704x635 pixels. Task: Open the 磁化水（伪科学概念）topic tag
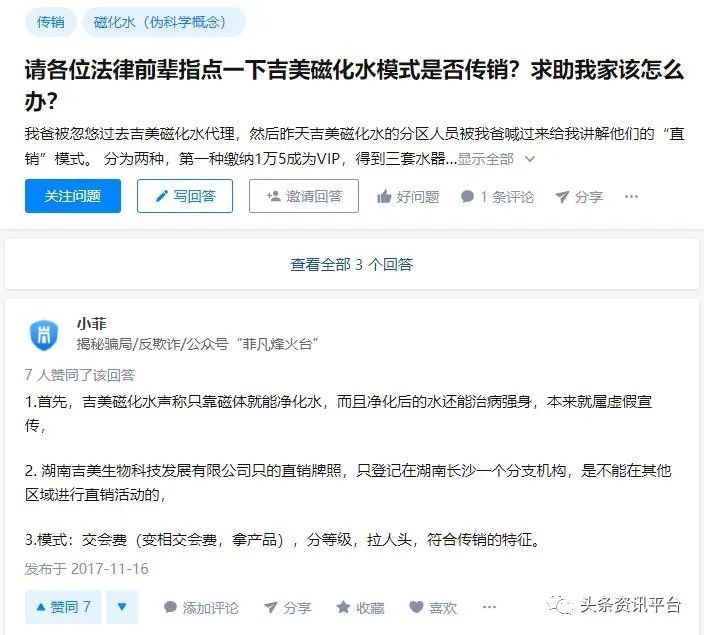pos(163,21)
